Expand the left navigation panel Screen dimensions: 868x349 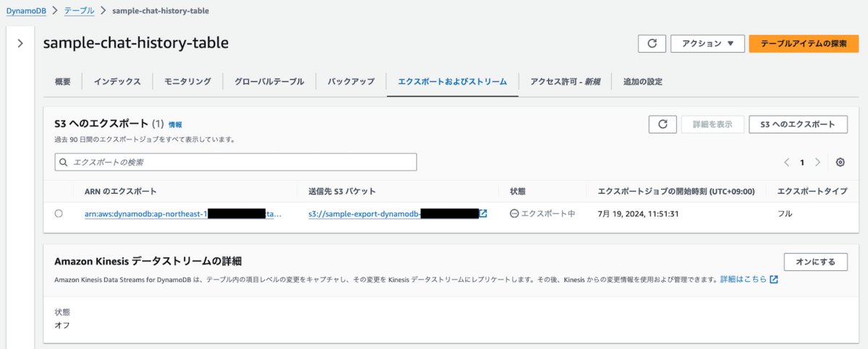[20, 43]
